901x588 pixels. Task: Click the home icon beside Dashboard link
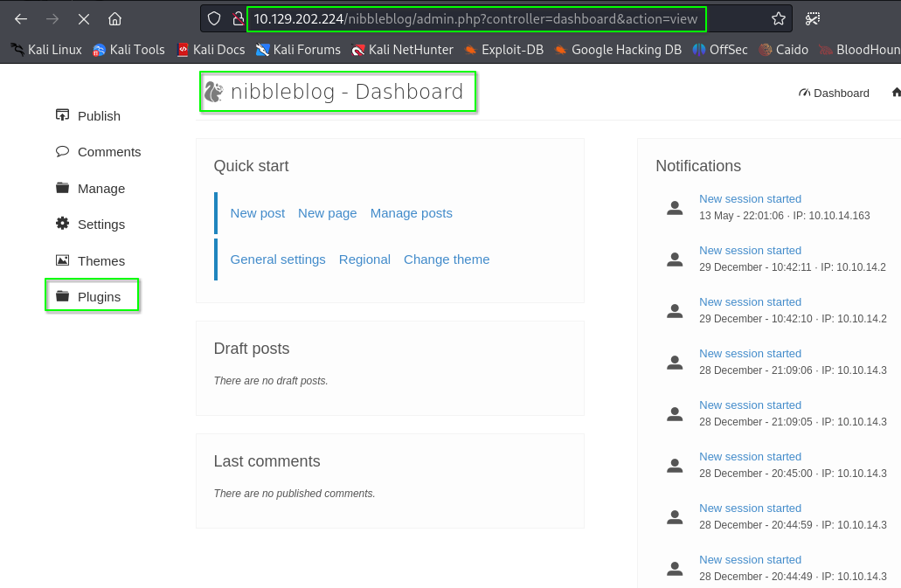click(896, 93)
